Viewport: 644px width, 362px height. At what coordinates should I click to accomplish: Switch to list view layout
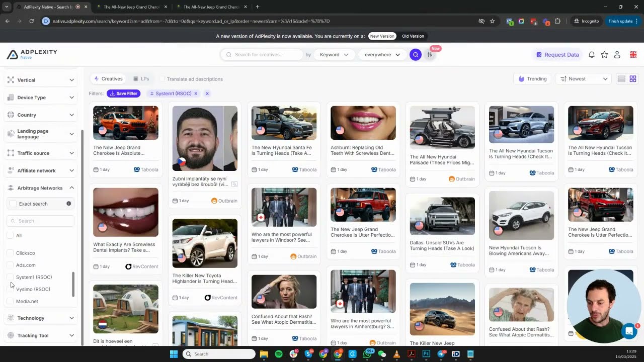(x=621, y=79)
